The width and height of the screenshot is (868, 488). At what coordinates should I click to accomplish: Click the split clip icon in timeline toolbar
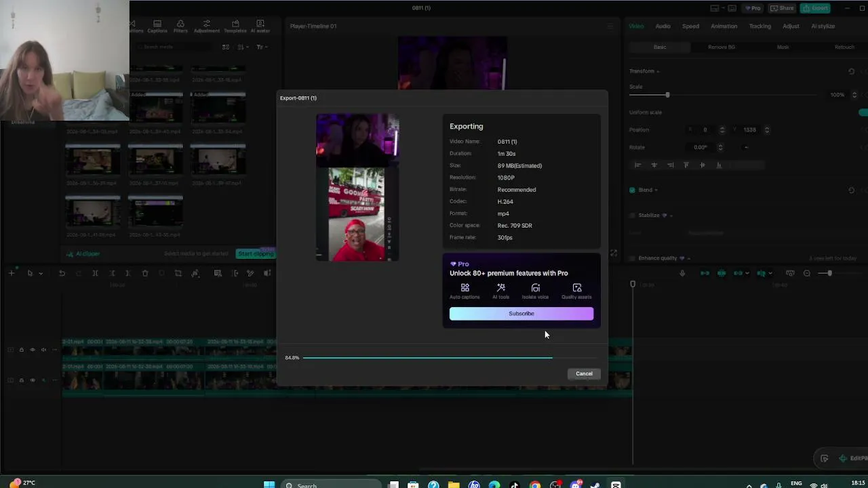point(95,273)
